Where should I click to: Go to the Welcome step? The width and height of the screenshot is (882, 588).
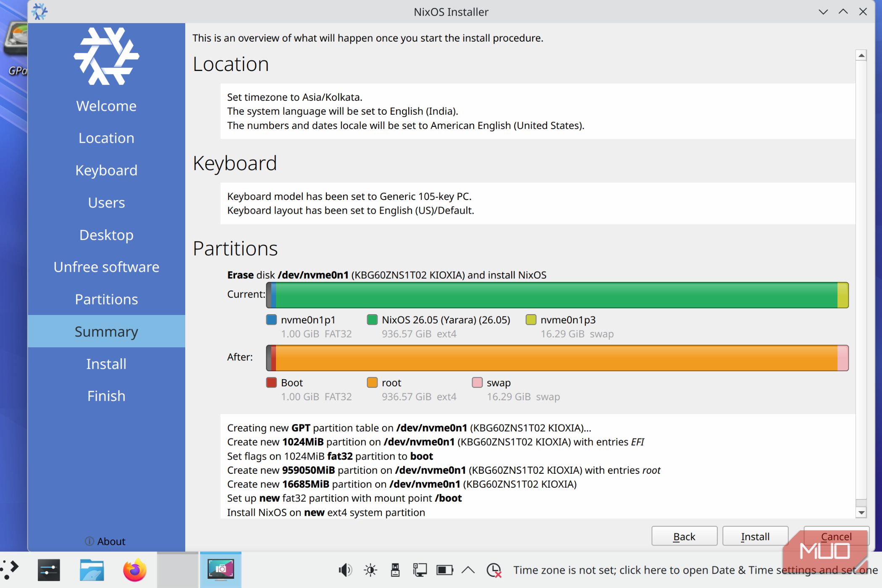pos(106,106)
